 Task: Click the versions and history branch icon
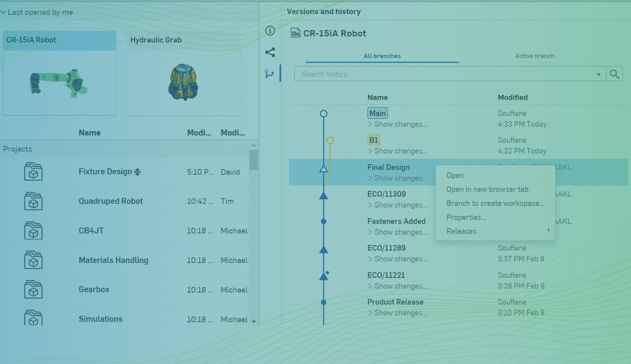(x=270, y=74)
